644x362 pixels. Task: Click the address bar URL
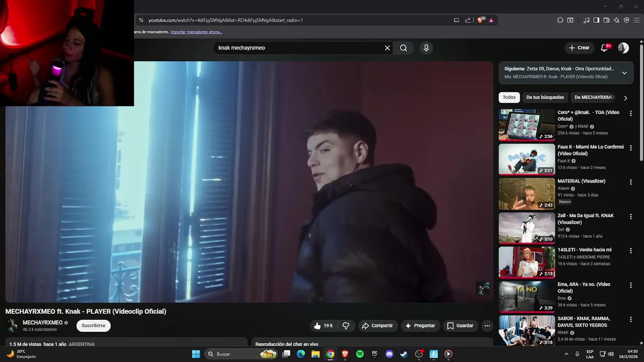[225, 20]
